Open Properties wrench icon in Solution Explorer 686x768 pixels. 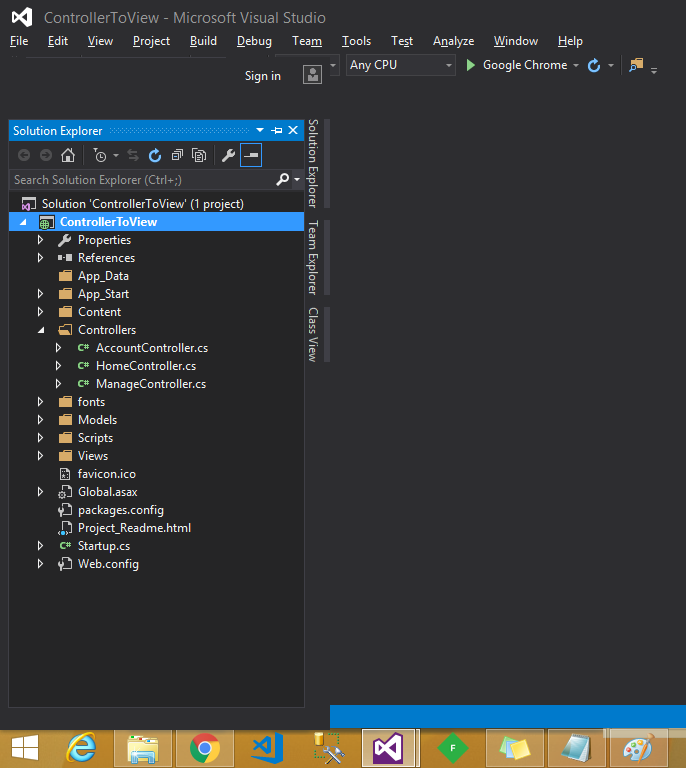(x=228, y=156)
